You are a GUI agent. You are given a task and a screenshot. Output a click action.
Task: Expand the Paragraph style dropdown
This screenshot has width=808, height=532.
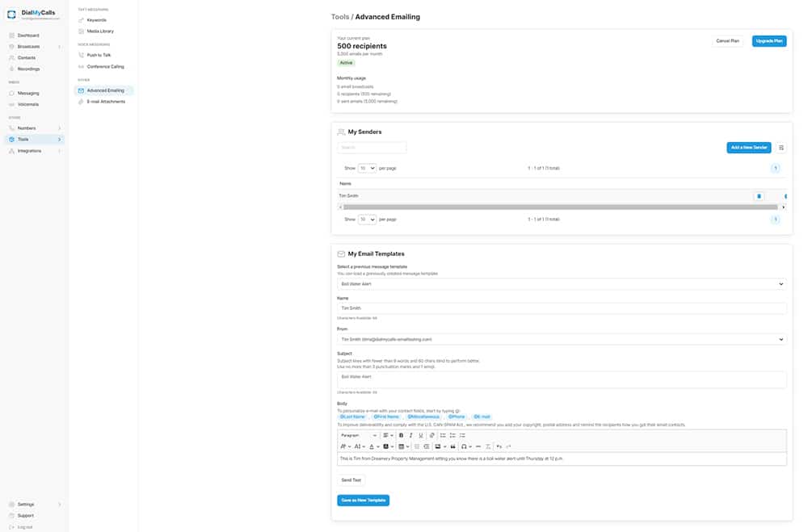[358, 435]
